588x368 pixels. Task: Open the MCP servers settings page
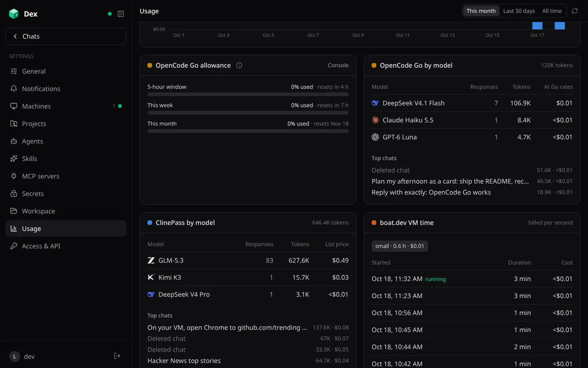tap(66, 176)
